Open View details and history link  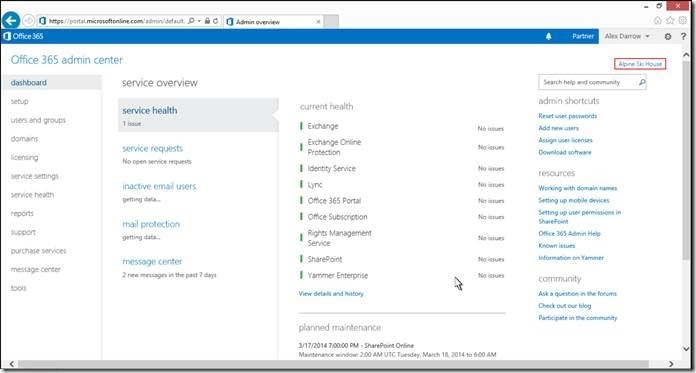point(331,294)
